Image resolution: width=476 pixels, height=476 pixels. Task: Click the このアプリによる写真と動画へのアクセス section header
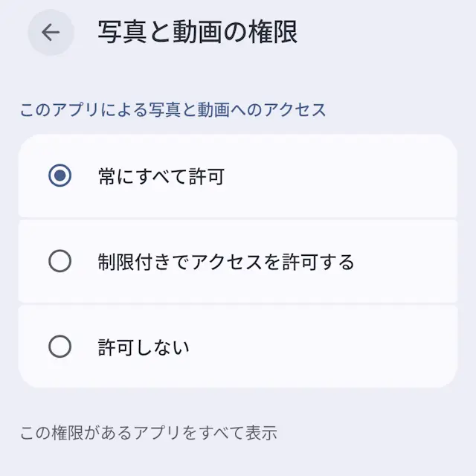pyautogui.click(x=173, y=110)
